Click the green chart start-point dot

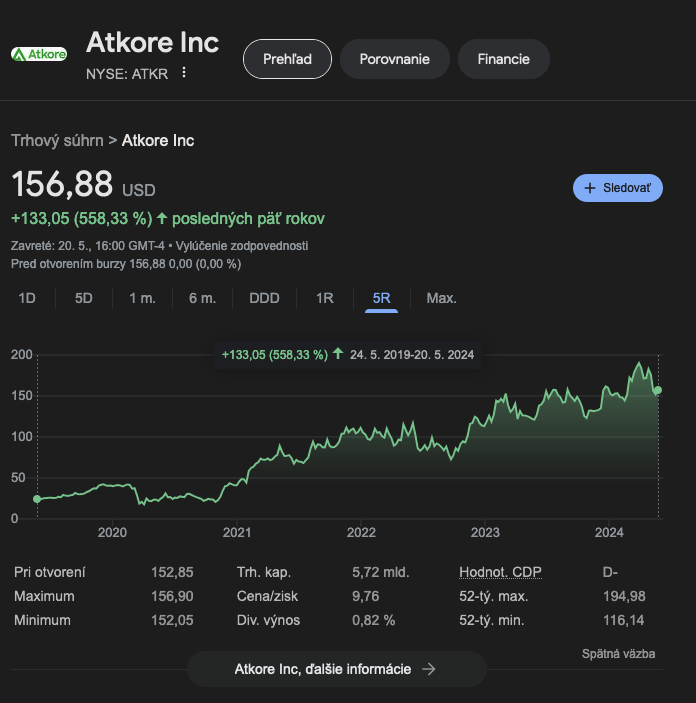coord(37,499)
